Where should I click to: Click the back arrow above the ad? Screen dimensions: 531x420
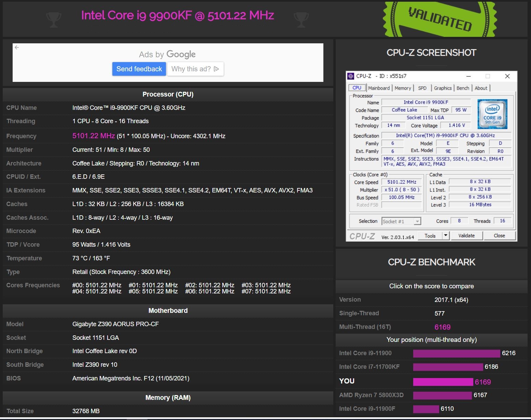17,47
